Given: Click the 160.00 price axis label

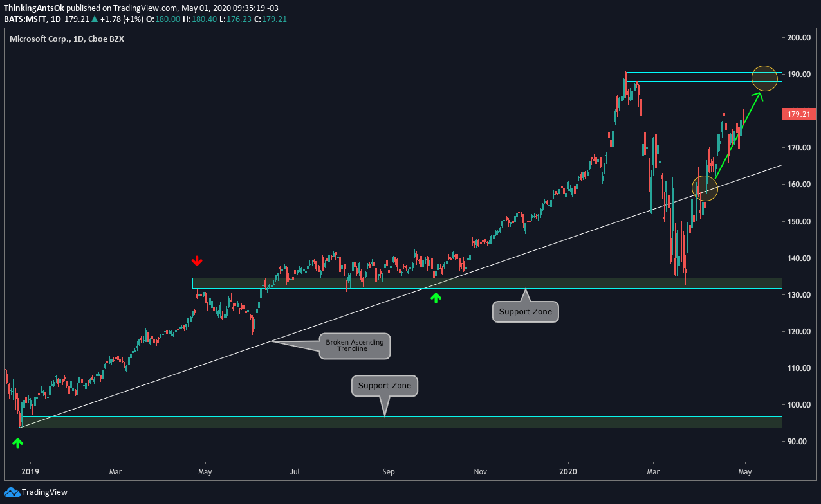Looking at the screenshot, I should tap(798, 184).
